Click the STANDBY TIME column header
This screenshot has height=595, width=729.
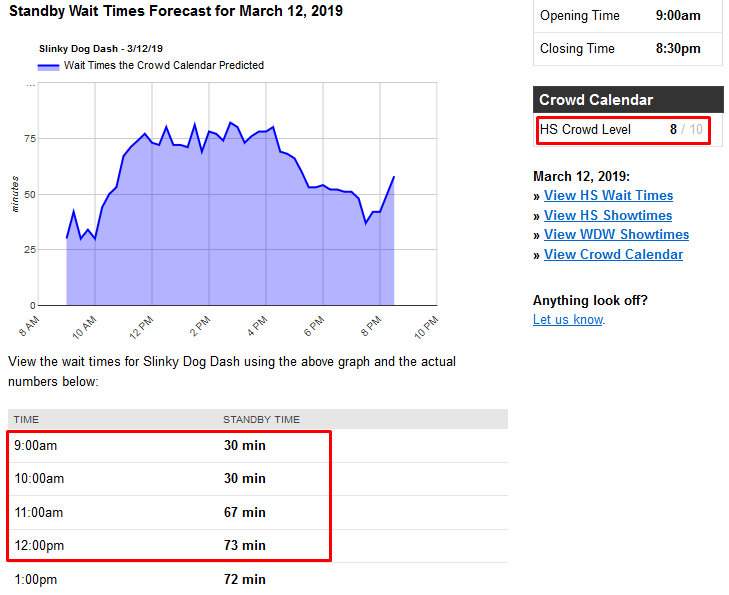point(261,419)
